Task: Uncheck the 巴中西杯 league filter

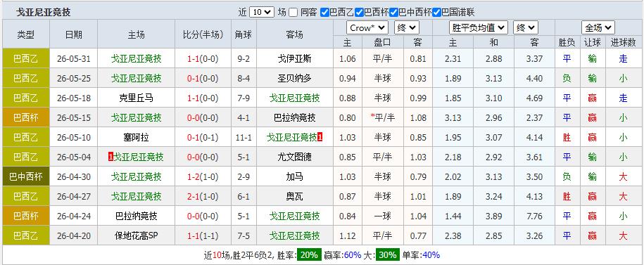Action: [394, 13]
